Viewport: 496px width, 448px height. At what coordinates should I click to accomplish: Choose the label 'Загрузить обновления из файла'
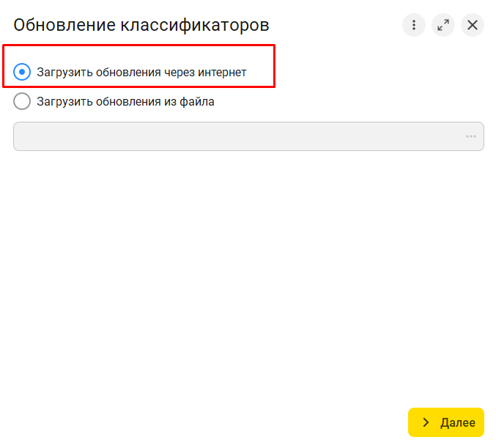pos(125,102)
